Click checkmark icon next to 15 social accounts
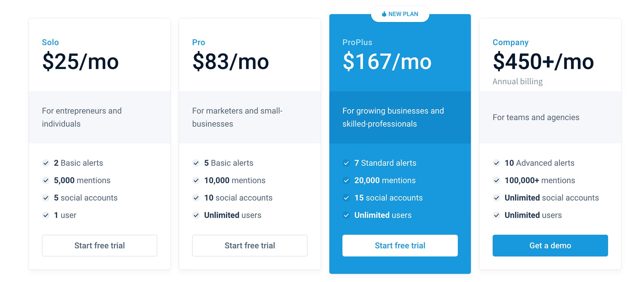The height and width of the screenshot is (282, 644). (346, 198)
